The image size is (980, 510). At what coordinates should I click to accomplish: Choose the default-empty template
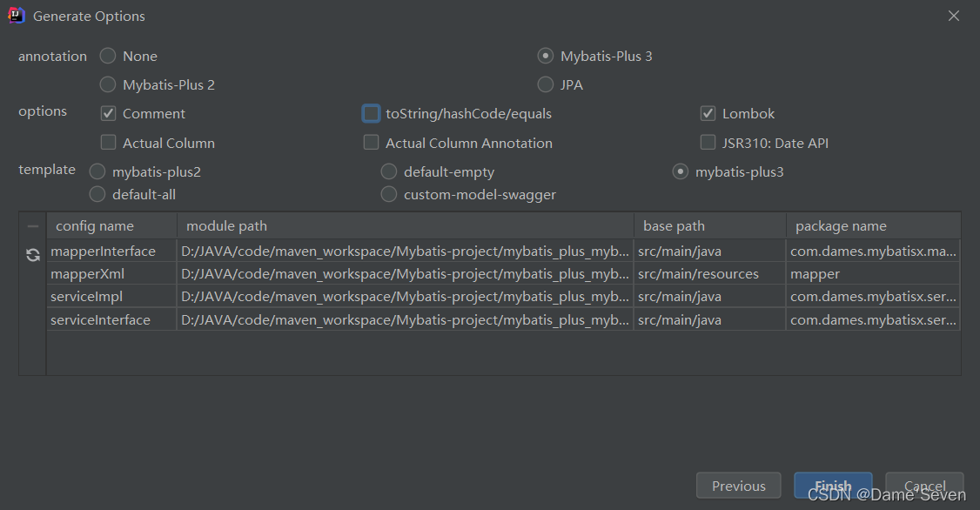pyautogui.click(x=389, y=171)
